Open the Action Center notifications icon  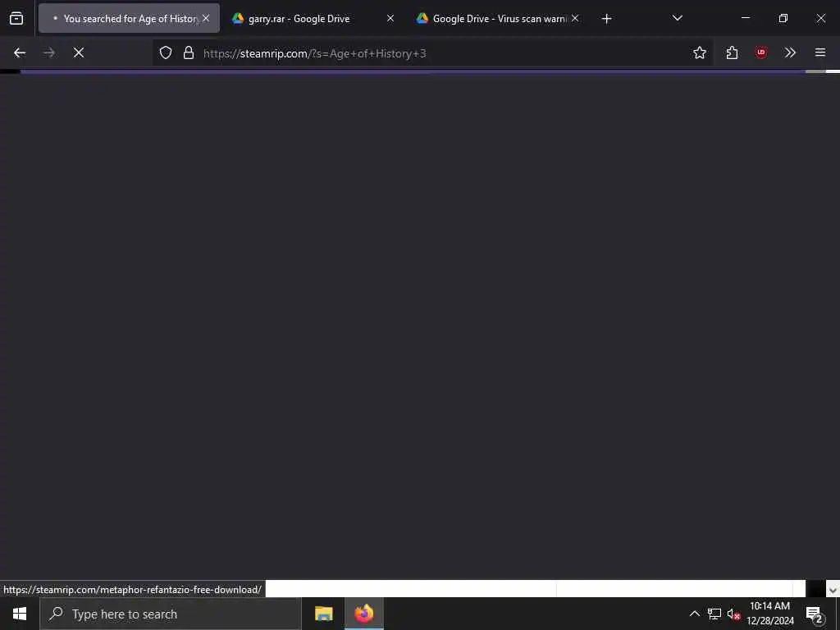click(815, 614)
